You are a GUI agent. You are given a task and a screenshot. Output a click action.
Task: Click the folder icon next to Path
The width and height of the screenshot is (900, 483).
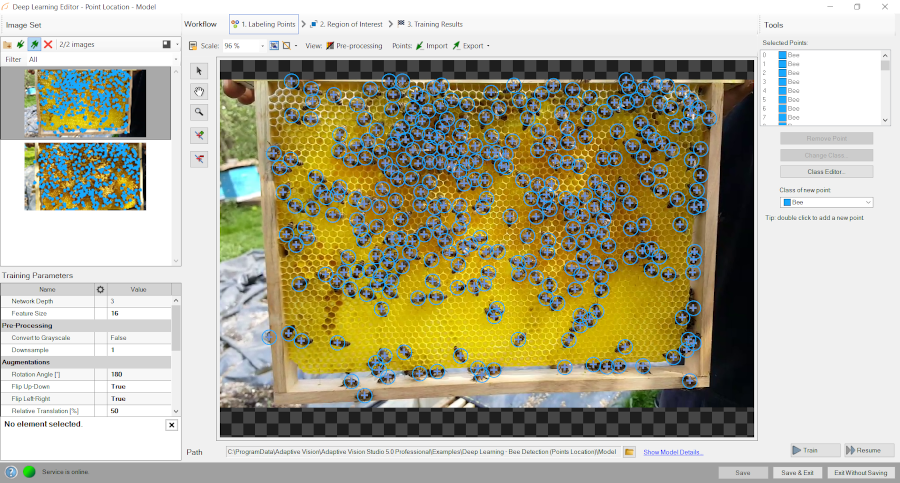pyautogui.click(x=630, y=453)
